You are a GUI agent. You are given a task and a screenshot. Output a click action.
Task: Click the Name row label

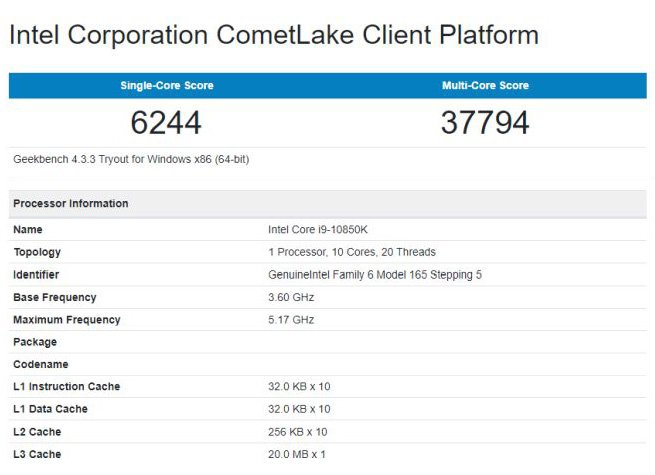tap(28, 229)
